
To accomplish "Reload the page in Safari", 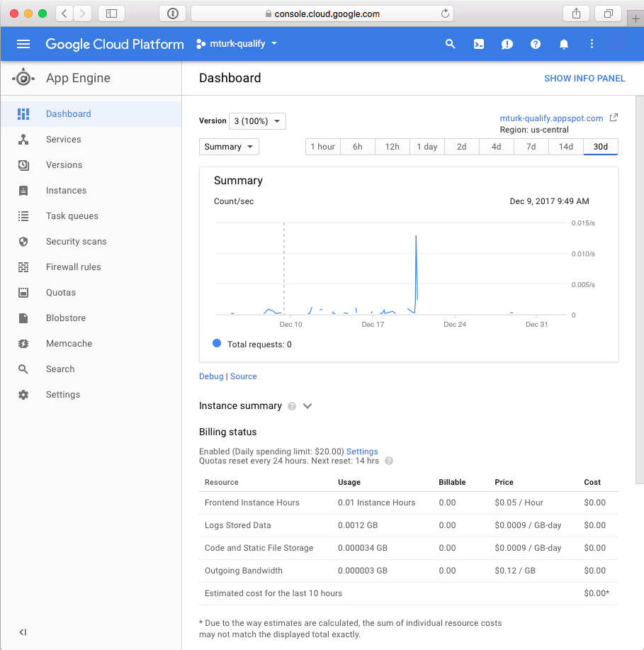I will coord(445,13).
